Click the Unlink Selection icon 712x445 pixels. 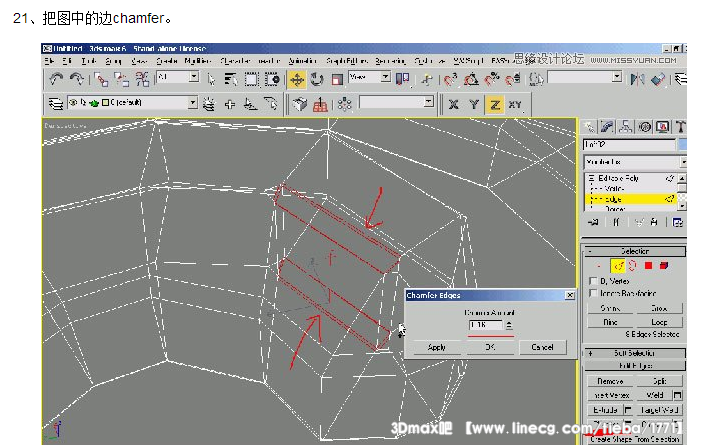click(x=121, y=79)
